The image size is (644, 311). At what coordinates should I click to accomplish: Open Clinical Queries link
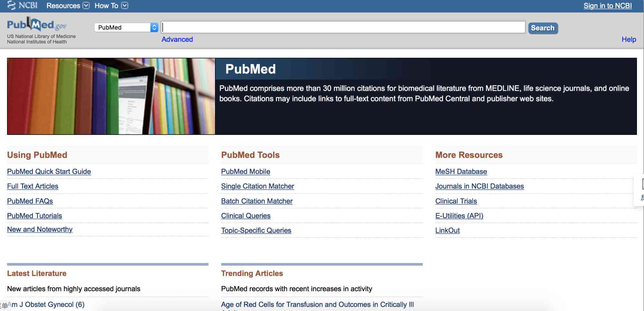[246, 216]
